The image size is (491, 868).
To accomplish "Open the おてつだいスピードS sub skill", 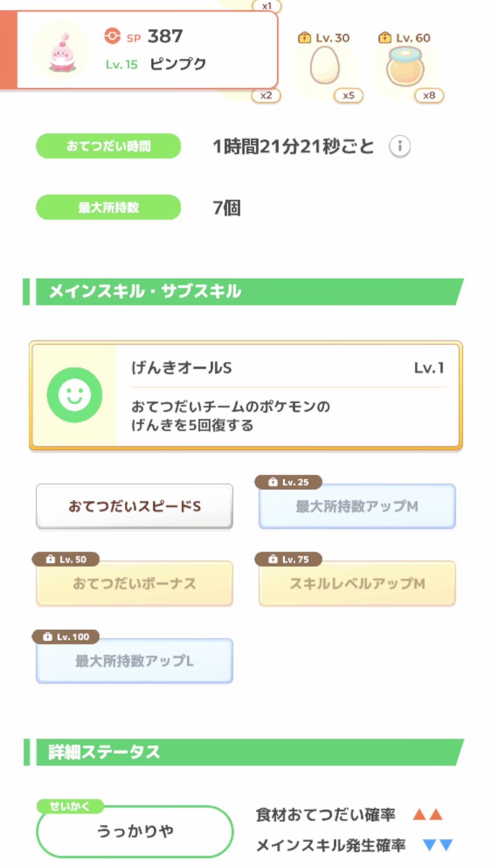I will click(x=134, y=506).
